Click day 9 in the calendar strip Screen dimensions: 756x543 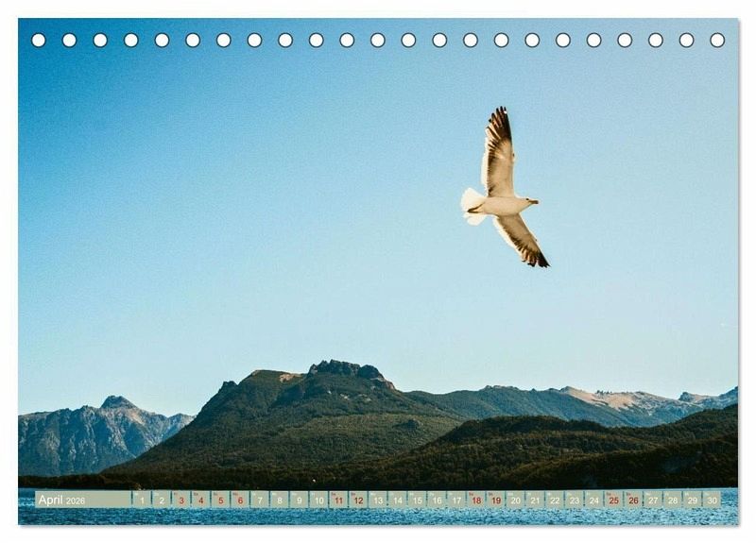299,500
